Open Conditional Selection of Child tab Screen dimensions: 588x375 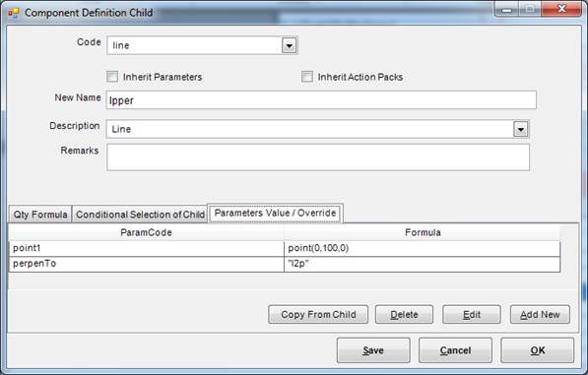point(140,215)
